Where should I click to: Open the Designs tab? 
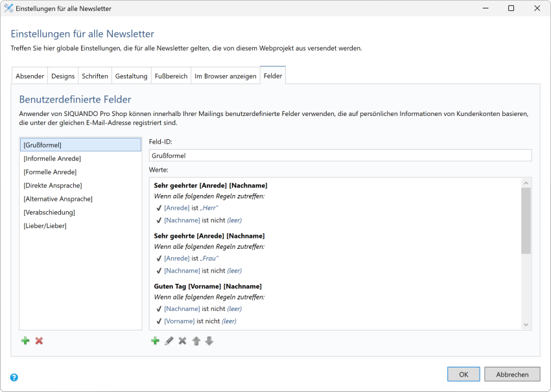[63, 76]
